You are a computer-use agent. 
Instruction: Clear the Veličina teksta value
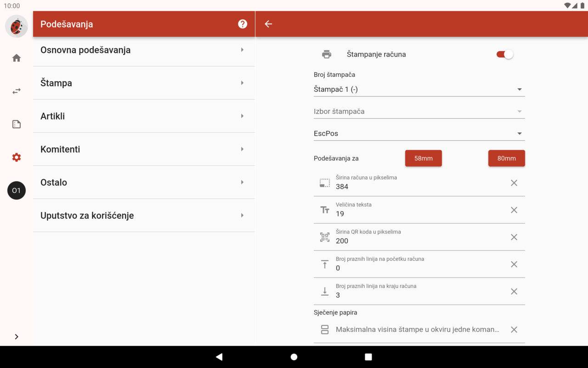point(514,210)
